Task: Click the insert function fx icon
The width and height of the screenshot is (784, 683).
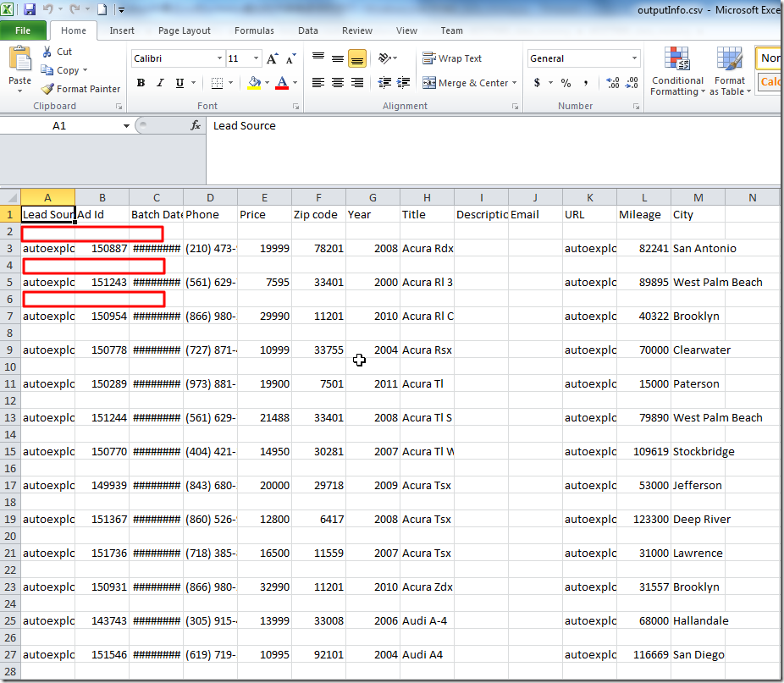Action: (x=196, y=125)
